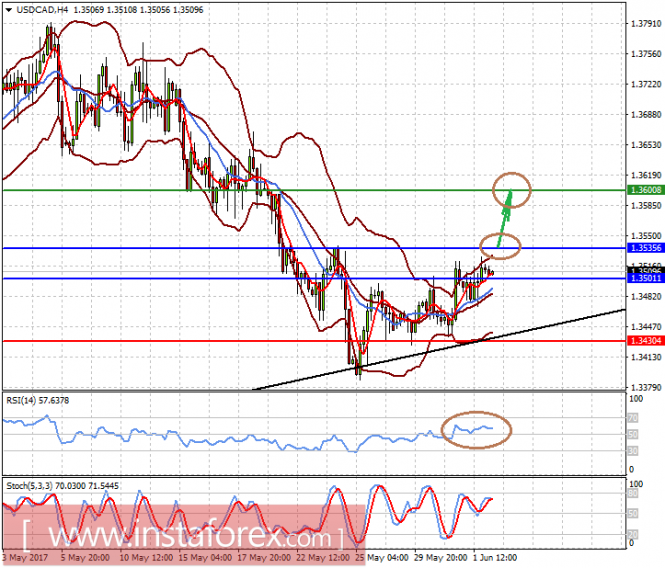Select the red 1.34304 price label
This screenshot has height=568, width=665.
[645, 341]
